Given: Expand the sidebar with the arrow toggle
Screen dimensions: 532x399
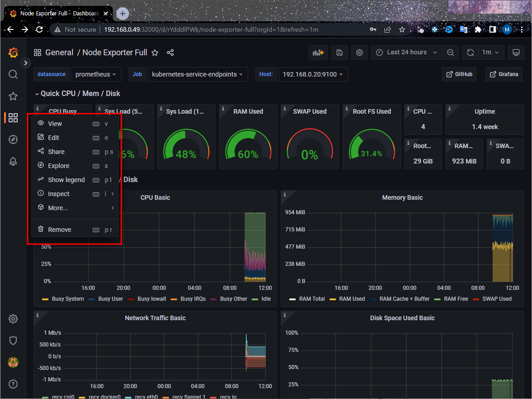Looking at the screenshot, I should click(25, 63).
